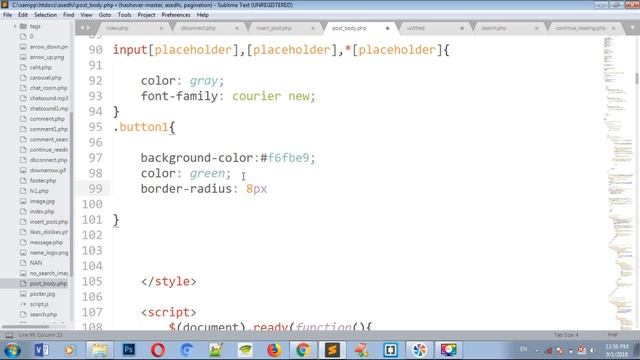Image resolution: width=640 pixels, height=360 pixels.
Task: Close the continue_reading.php tab
Action: click(613, 28)
